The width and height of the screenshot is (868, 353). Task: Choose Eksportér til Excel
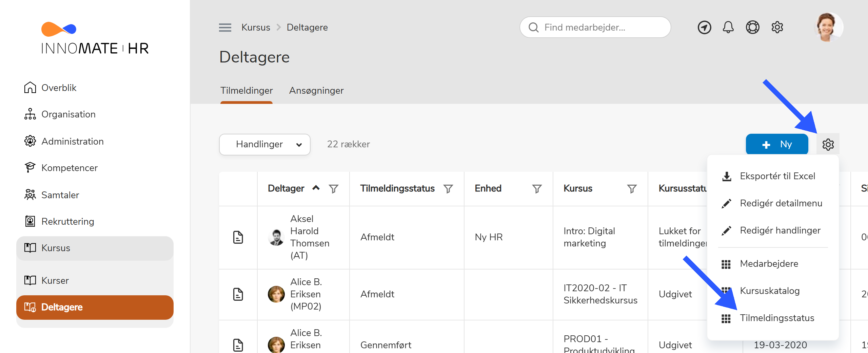tap(773, 176)
